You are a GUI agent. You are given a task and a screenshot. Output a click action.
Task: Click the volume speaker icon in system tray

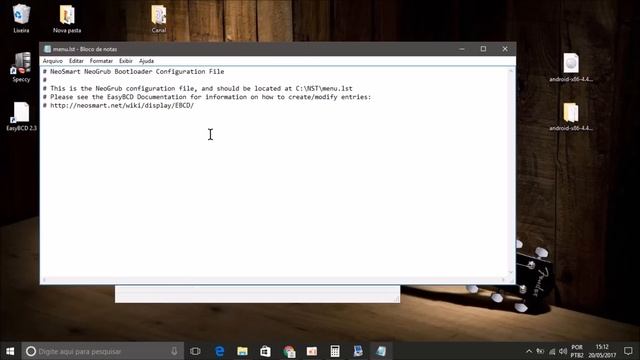click(563, 351)
